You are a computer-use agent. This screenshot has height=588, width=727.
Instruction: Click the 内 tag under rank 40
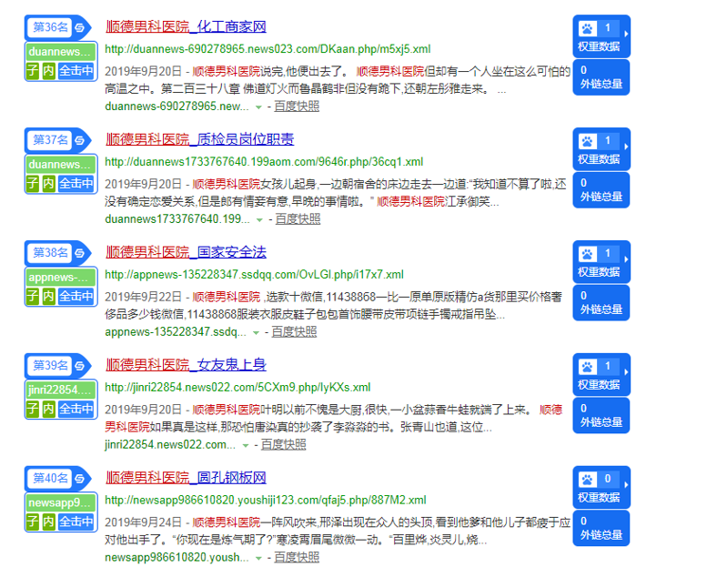tap(49, 522)
